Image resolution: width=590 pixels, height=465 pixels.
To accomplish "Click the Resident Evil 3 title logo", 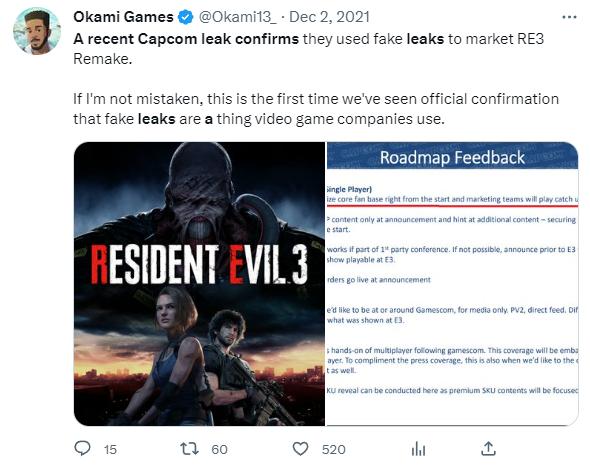I will 199,264.
